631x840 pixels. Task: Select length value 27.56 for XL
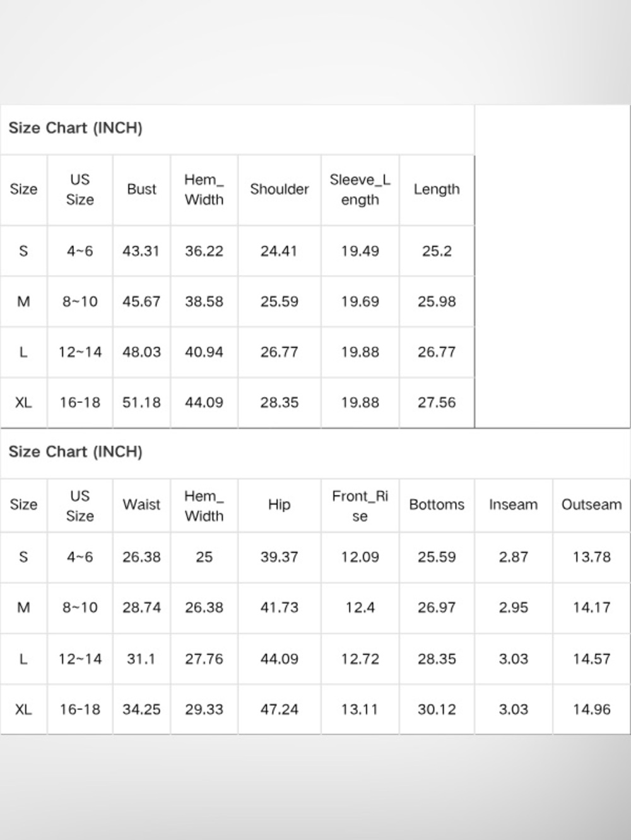[x=436, y=402]
